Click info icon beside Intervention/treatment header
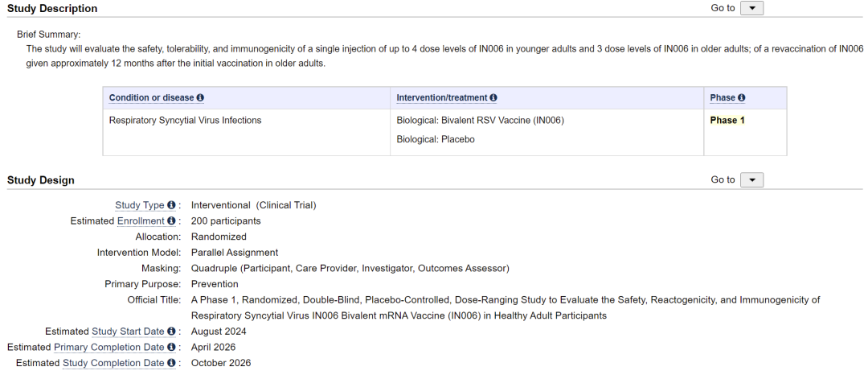Screen dimensions: 868x375 pyautogui.click(x=493, y=98)
